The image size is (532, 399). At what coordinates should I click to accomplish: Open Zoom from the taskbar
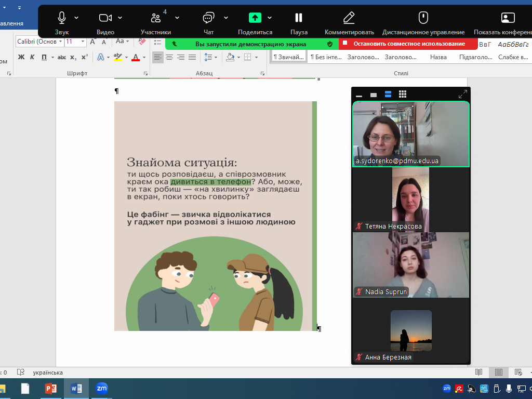(x=101, y=389)
